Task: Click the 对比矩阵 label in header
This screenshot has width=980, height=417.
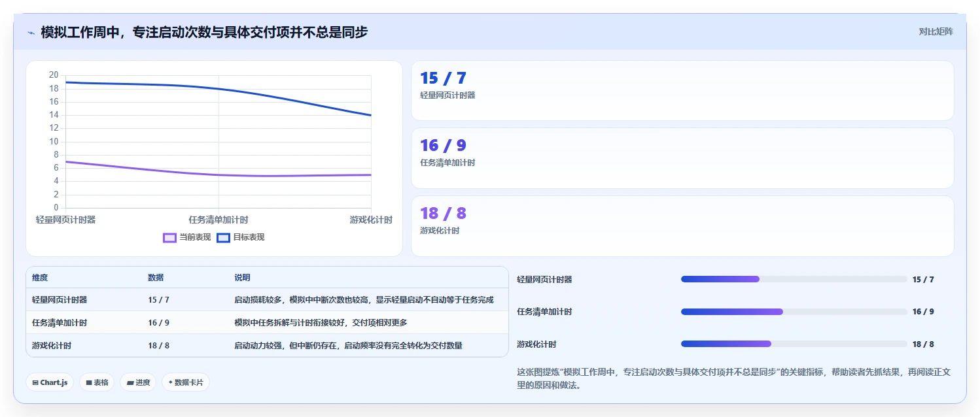Action: pyautogui.click(x=936, y=31)
